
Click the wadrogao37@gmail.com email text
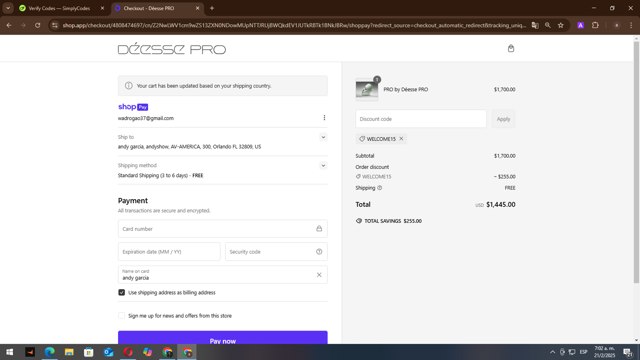coord(146,118)
